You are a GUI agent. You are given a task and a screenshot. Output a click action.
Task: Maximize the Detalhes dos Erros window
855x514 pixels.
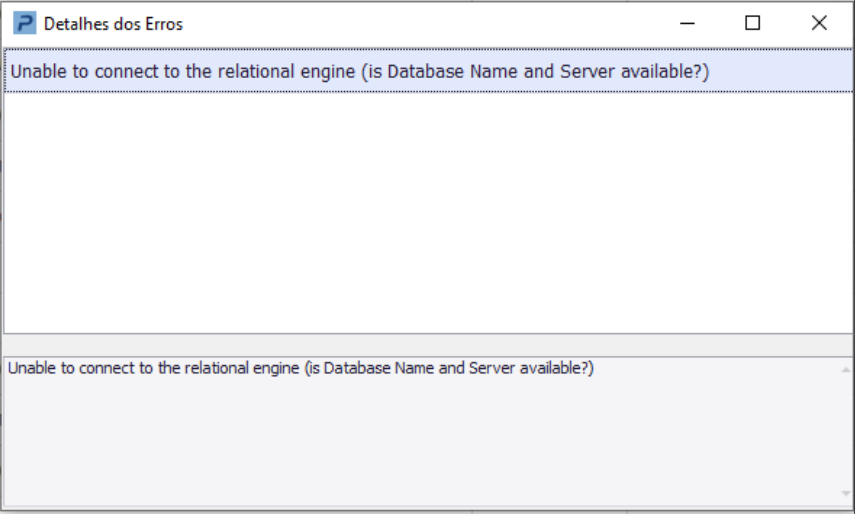coord(753,23)
